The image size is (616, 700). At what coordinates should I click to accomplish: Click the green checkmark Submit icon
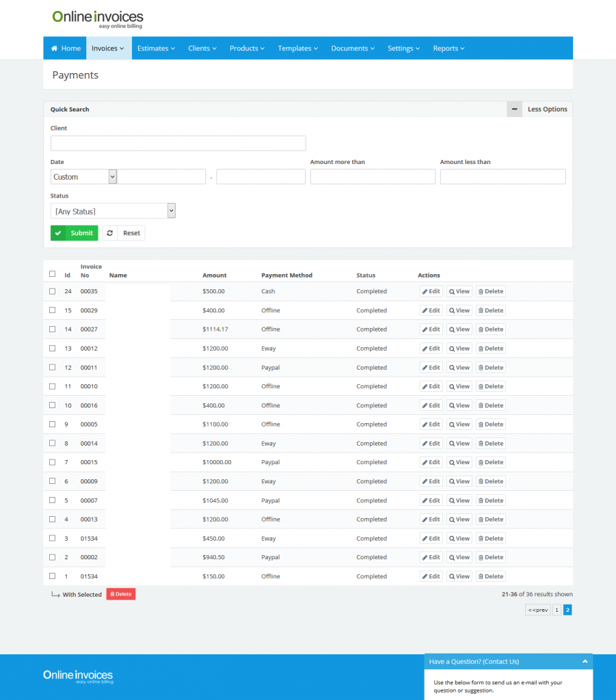click(x=59, y=233)
